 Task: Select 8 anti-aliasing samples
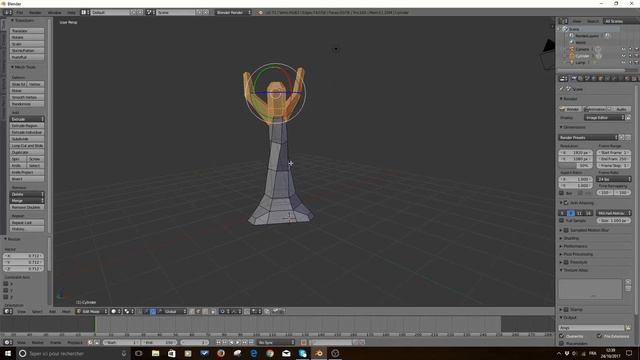(571, 213)
